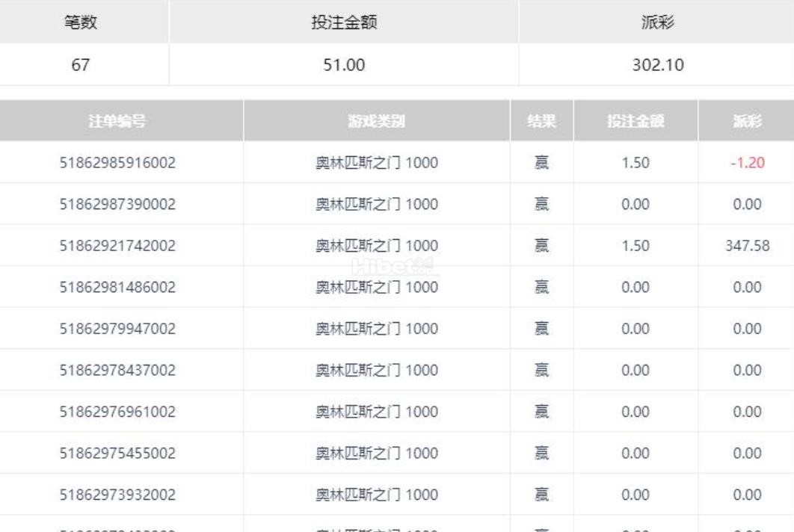Click game name in row 51862973932002

pos(377,495)
